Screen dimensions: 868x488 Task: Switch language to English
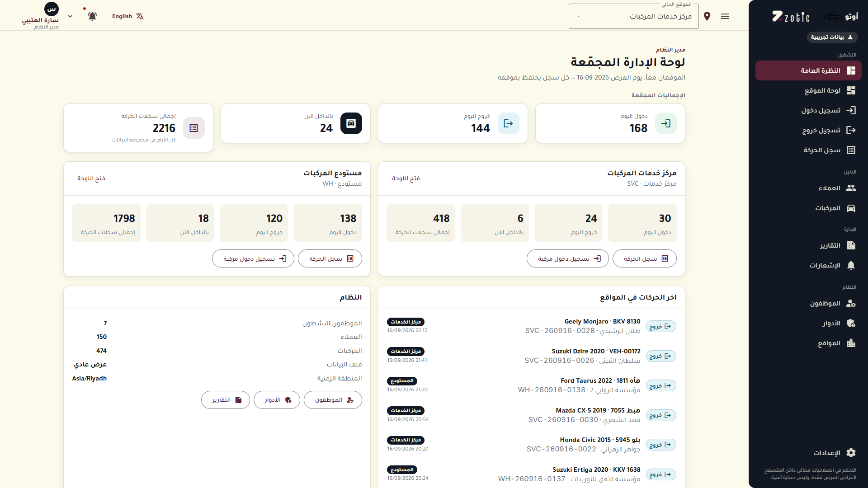(128, 16)
